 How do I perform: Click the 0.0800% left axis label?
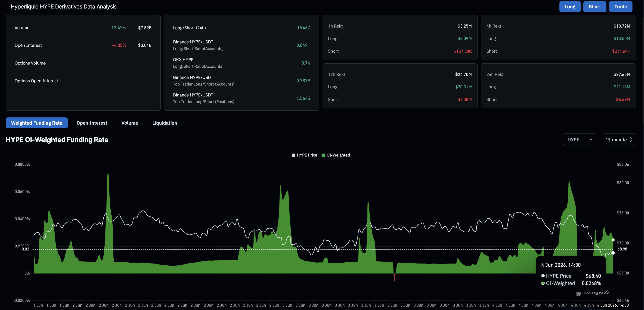(22, 164)
